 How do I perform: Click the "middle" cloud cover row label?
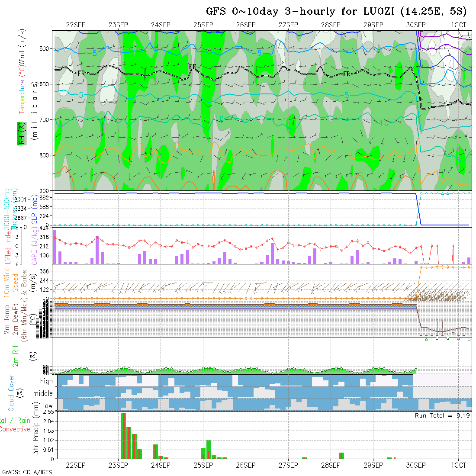click(x=43, y=394)
